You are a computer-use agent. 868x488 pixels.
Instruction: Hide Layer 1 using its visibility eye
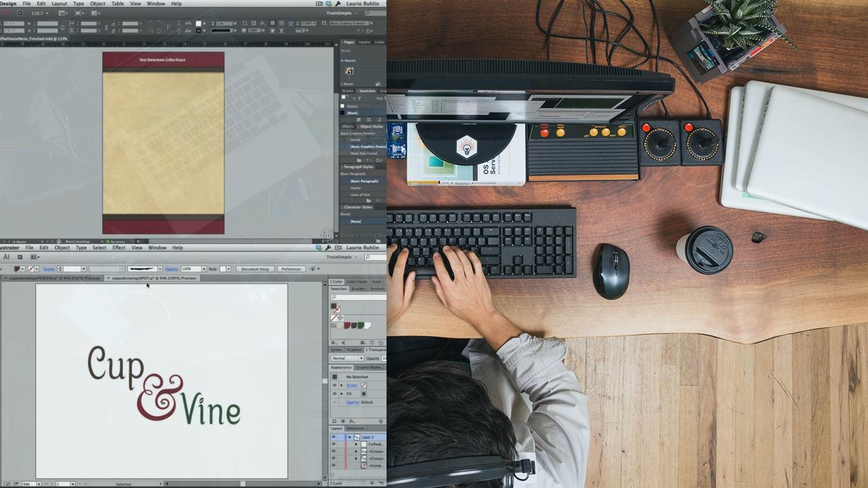click(x=333, y=437)
